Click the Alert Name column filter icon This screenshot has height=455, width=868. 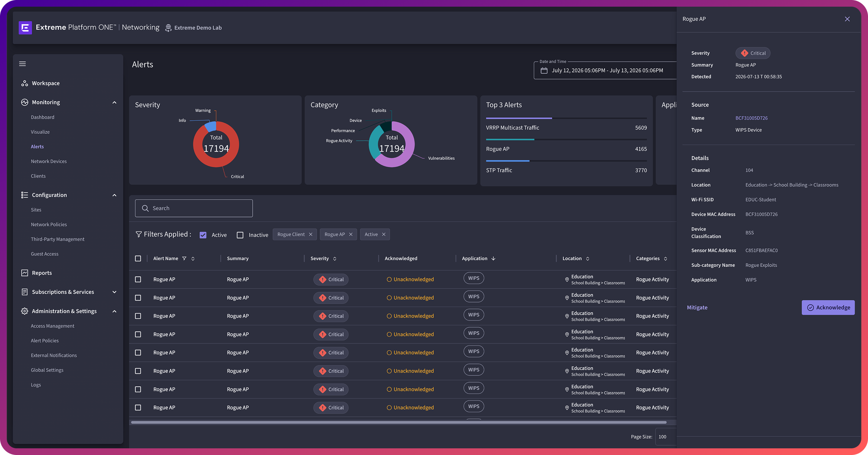coord(184,259)
